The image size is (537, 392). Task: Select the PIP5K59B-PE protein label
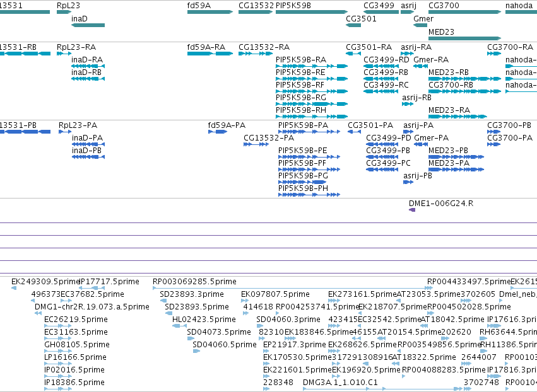coord(303,151)
